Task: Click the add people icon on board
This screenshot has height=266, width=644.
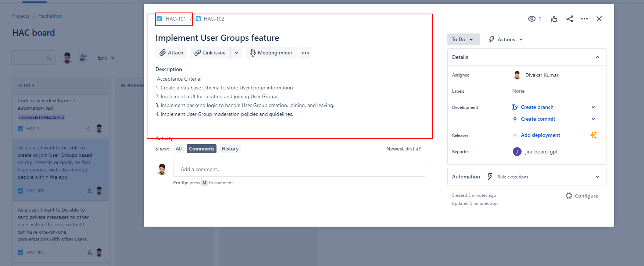Action: 83,58
